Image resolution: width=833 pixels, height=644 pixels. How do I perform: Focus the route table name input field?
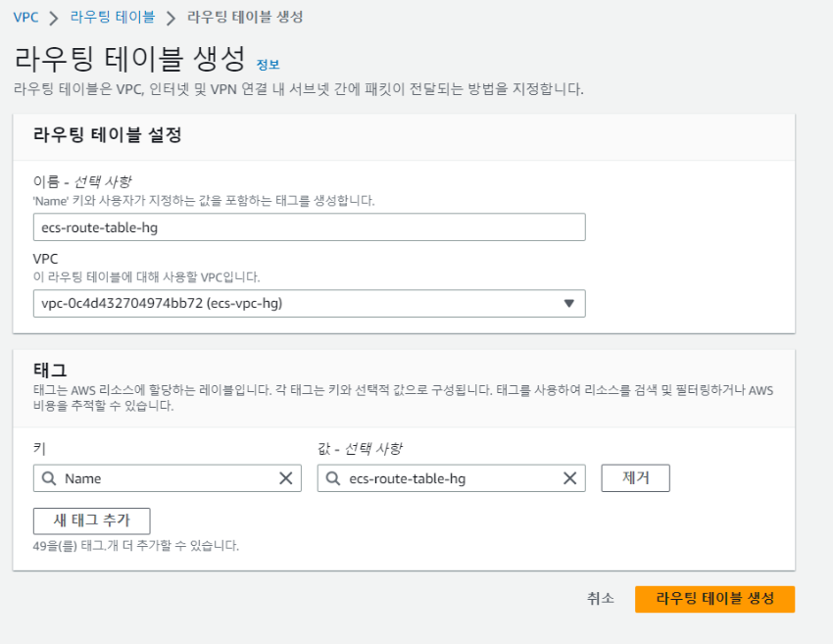coord(309,227)
